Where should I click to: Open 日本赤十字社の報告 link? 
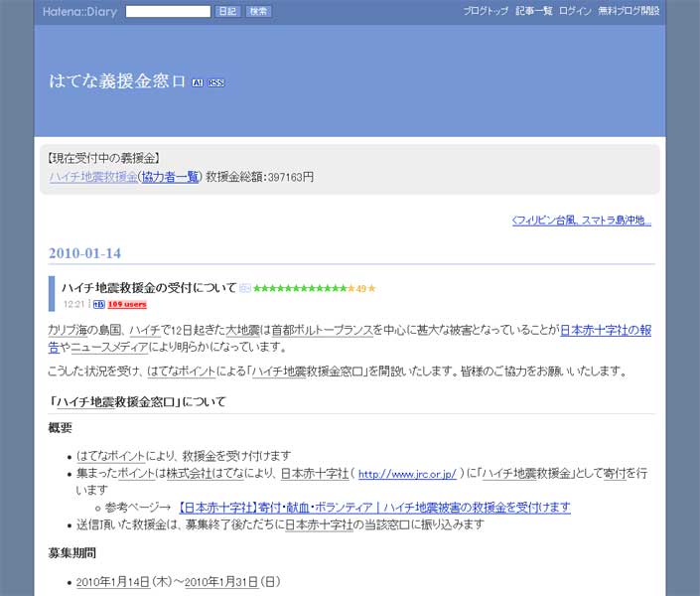606,330
